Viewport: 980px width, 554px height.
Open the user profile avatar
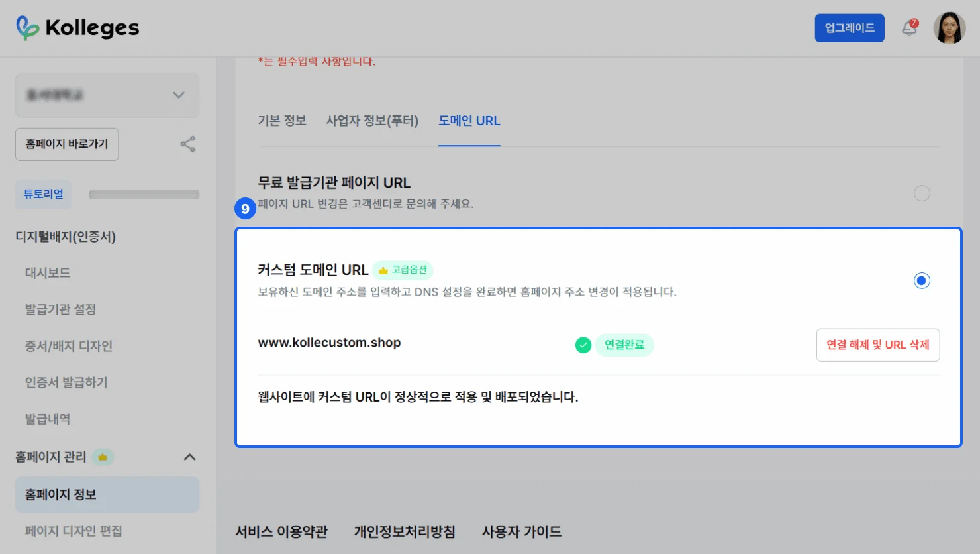pyautogui.click(x=949, y=28)
